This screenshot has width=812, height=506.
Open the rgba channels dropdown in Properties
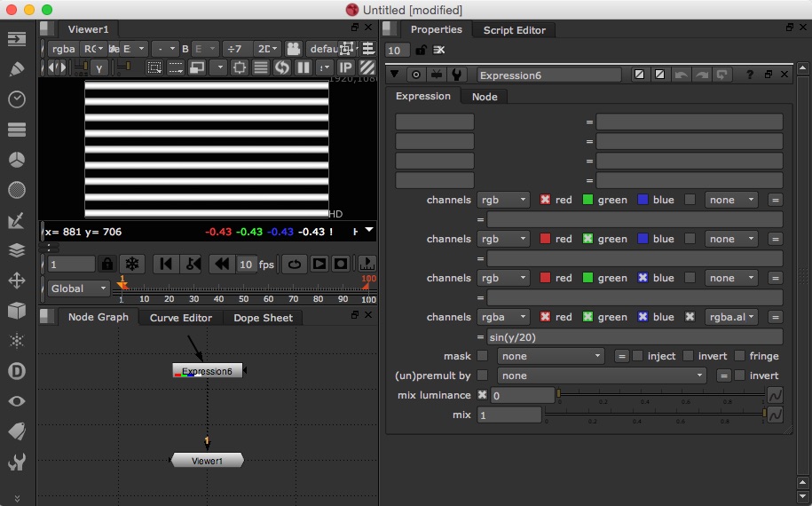[x=503, y=317]
